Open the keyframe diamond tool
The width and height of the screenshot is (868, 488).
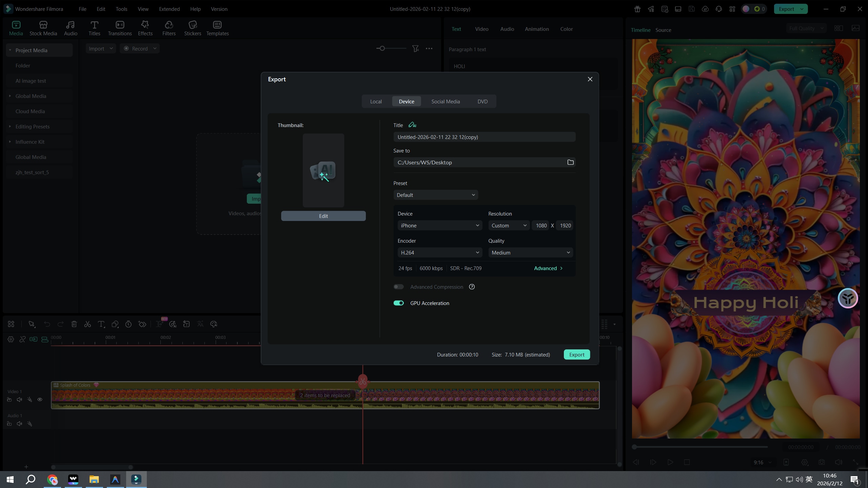pos(142,324)
